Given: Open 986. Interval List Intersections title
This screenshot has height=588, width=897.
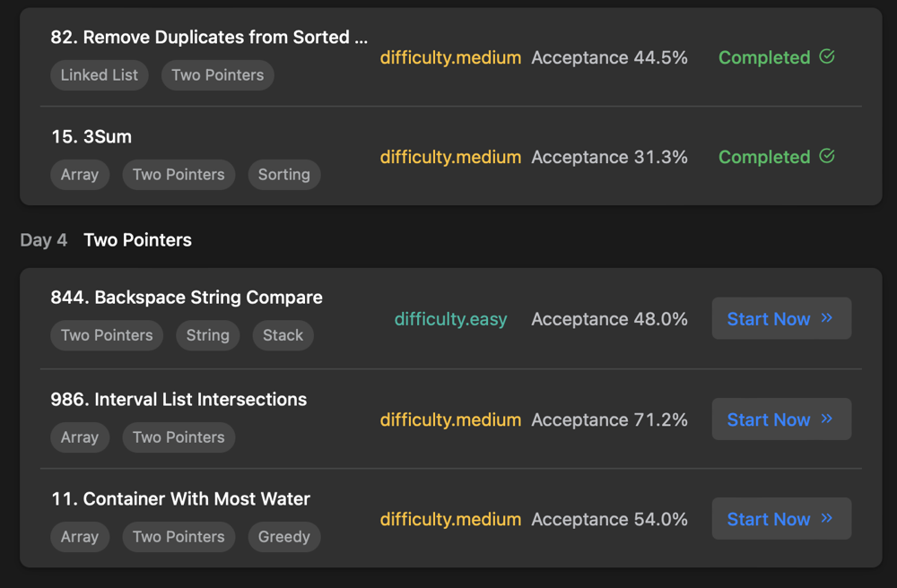Looking at the screenshot, I should tap(179, 400).
